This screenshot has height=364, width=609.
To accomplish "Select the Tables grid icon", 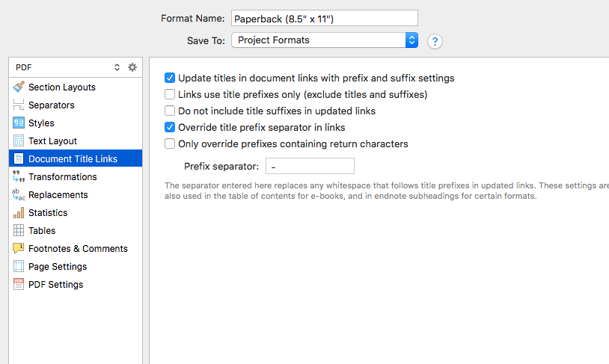I will [19, 230].
